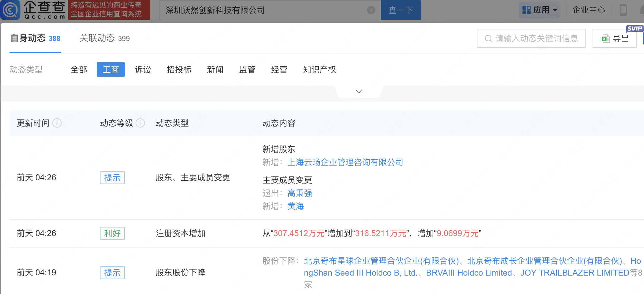
Task: Choose 知识产权 type filter
Action: (319, 70)
